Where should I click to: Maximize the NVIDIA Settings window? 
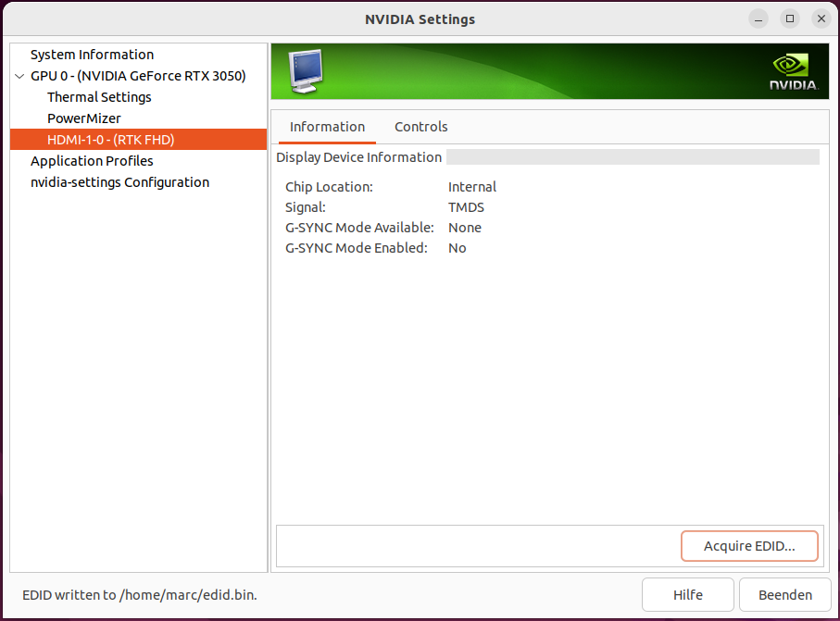point(790,19)
